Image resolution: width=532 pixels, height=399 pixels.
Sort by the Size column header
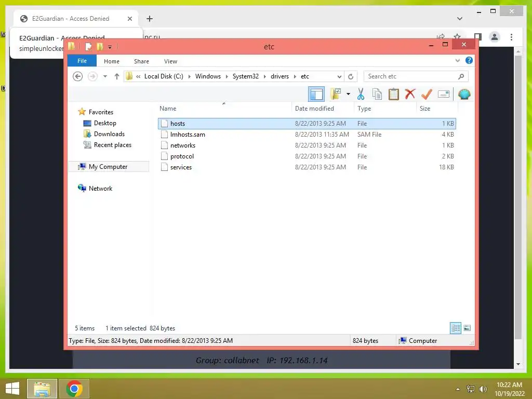coord(425,109)
